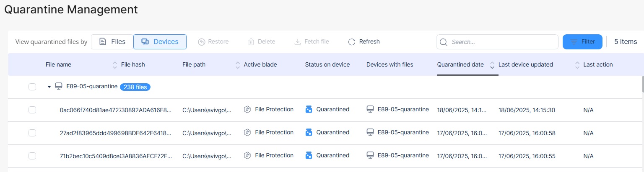Tick the checkbox for E89-05-quarantine device group
The width and height of the screenshot is (644, 172).
click(32, 87)
